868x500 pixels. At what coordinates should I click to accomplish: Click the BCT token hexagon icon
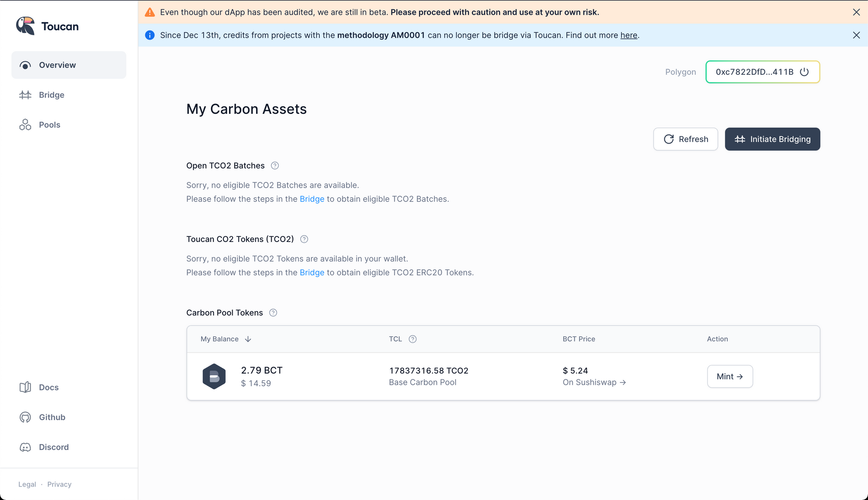pyautogui.click(x=214, y=376)
